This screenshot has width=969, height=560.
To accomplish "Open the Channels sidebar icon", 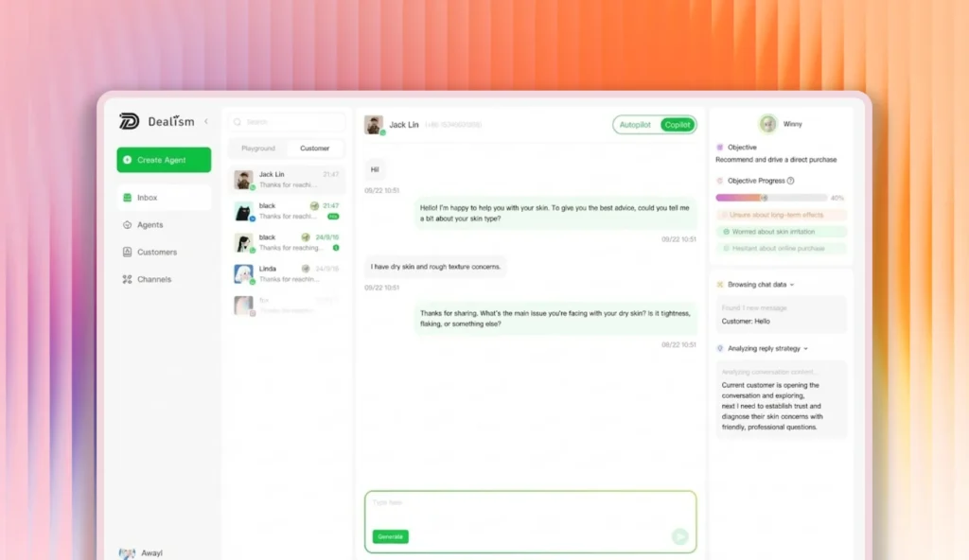I will pos(128,279).
